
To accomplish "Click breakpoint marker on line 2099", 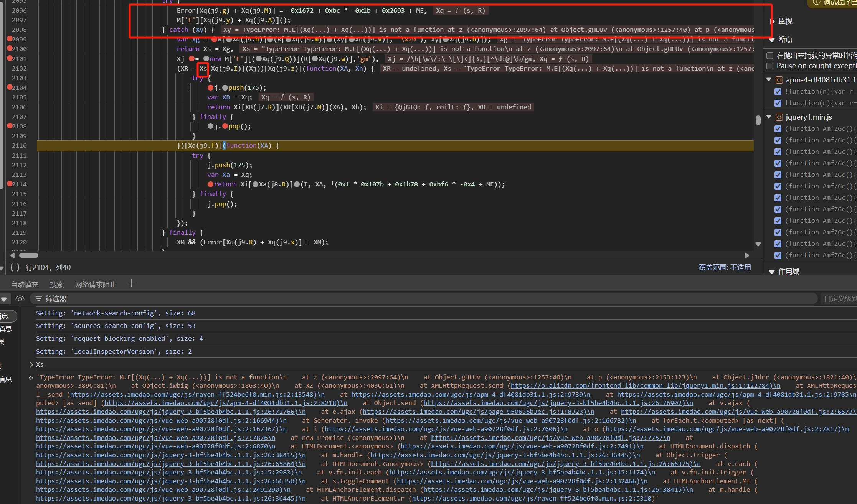I will click(x=10, y=39).
